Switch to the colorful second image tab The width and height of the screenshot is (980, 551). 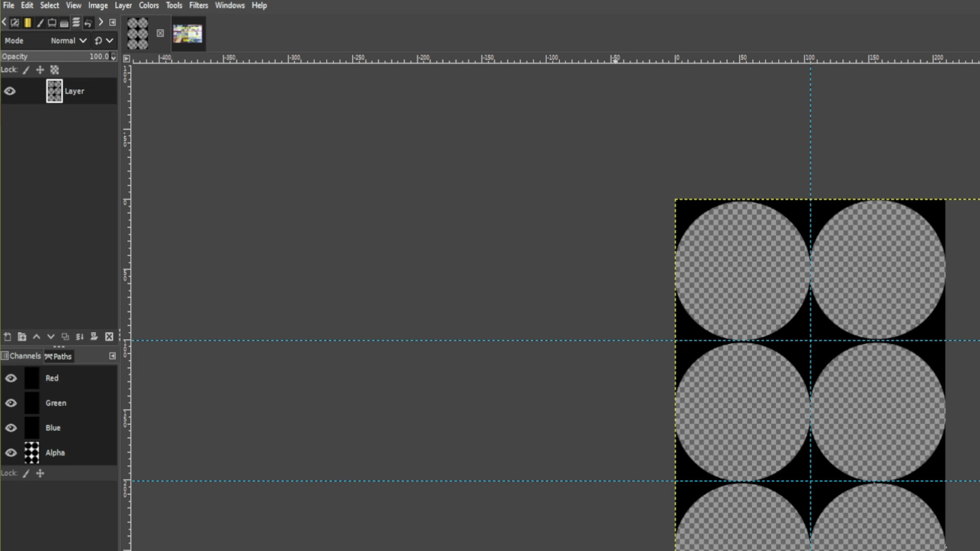point(188,34)
